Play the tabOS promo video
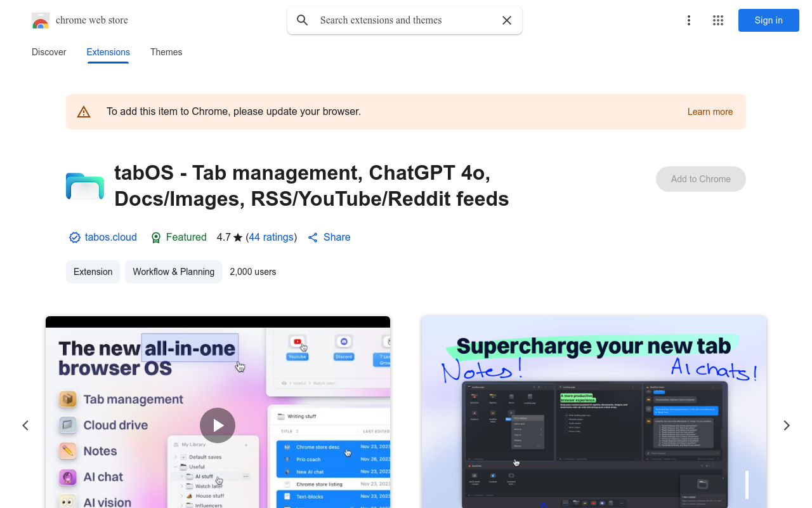Screen dimensions: 812x508 click(x=218, y=425)
